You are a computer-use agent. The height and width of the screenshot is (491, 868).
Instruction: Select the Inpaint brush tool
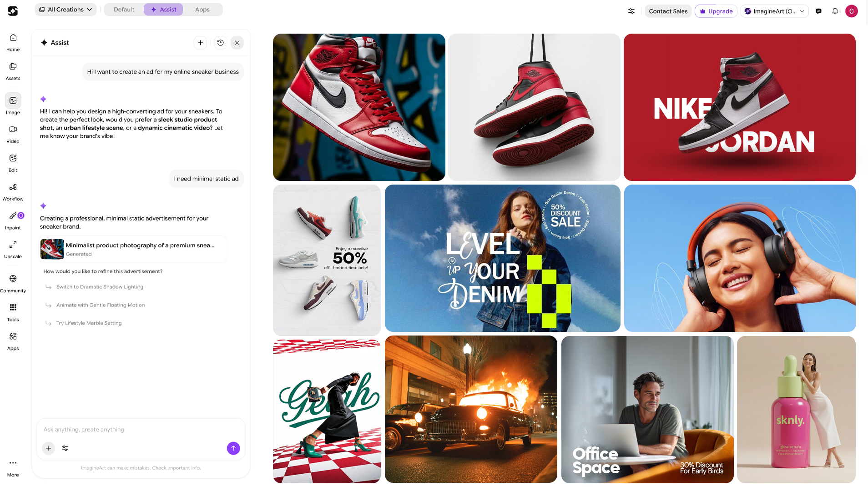[x=13, y=220]
